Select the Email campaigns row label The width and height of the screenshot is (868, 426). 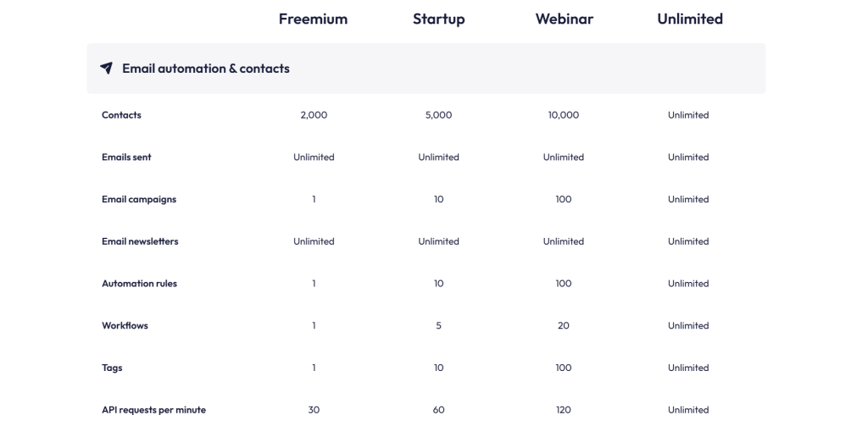tap(139, 200)
